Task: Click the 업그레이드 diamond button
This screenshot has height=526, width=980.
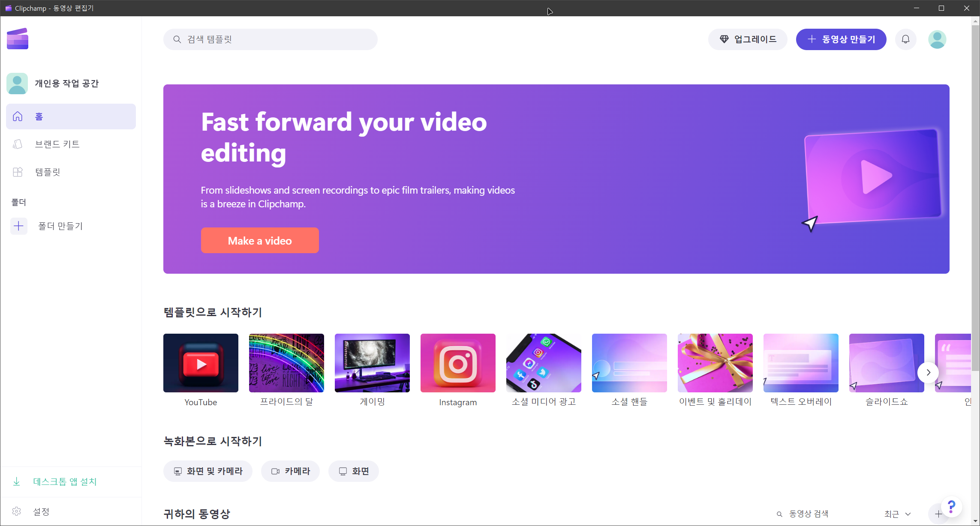Action: [747, 39]
